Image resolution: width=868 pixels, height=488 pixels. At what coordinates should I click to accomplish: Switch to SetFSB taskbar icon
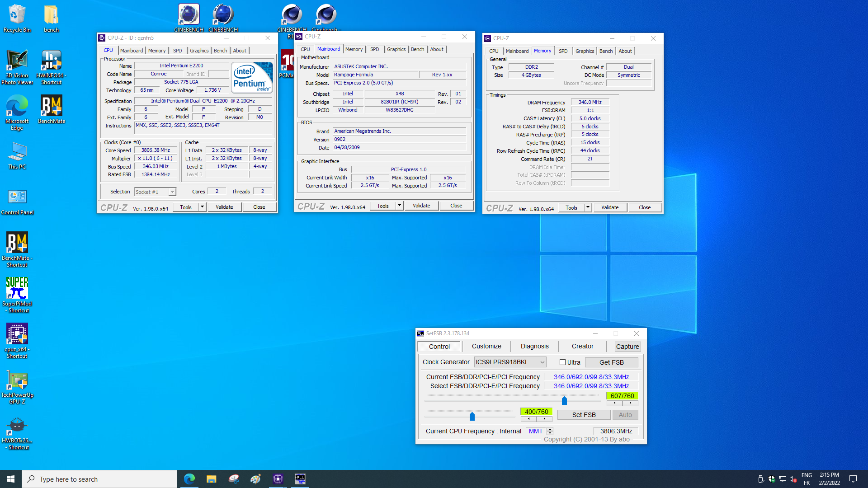[x=300, y=479]
